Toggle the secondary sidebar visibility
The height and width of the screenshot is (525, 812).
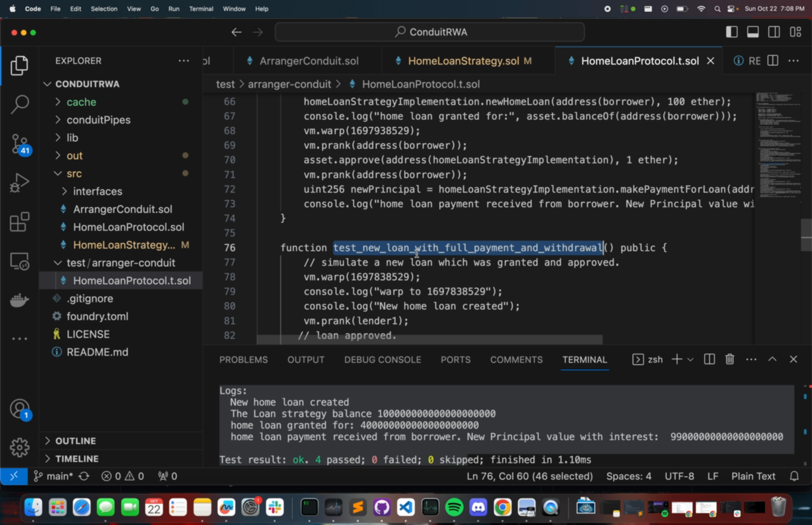(x=774, y=32)
